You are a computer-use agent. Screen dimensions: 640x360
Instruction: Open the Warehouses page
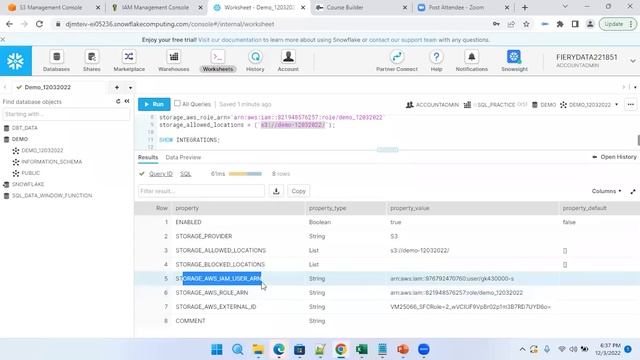(x=173, y=61)
